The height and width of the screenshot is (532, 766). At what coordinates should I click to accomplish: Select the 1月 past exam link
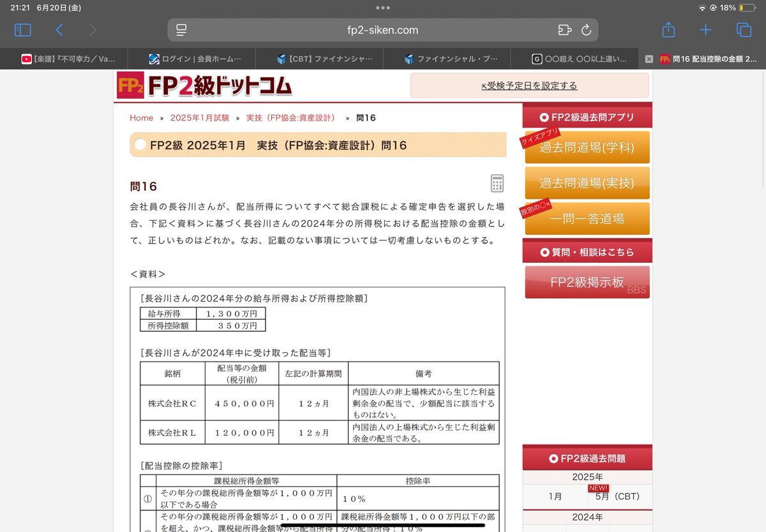(555, 496)
